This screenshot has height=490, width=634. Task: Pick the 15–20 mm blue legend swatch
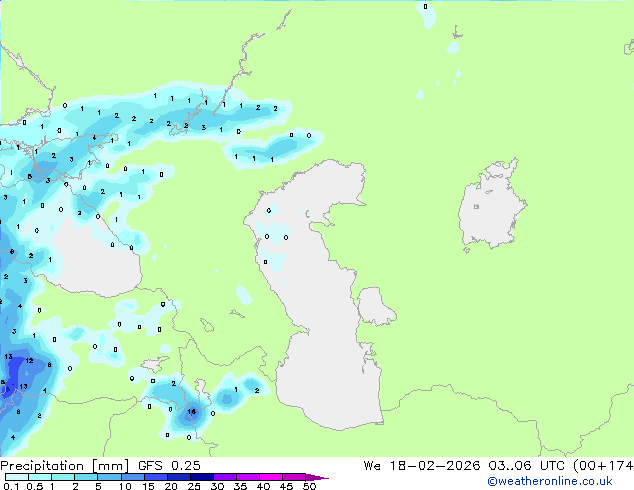(x=155, y=477)
